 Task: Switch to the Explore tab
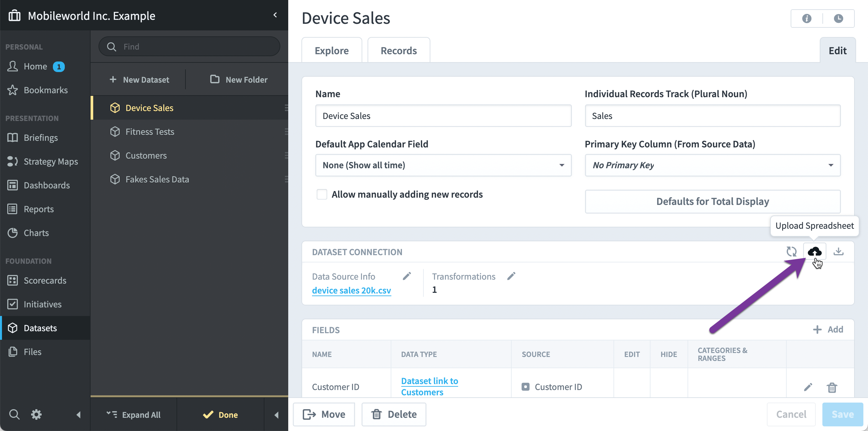[x=332, y=51]
